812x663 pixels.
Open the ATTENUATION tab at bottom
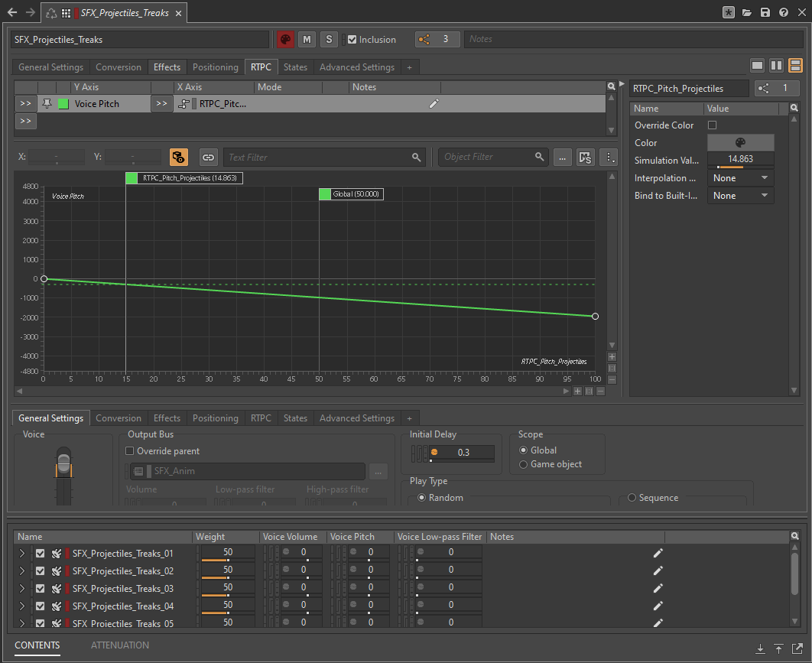[120, 645]
